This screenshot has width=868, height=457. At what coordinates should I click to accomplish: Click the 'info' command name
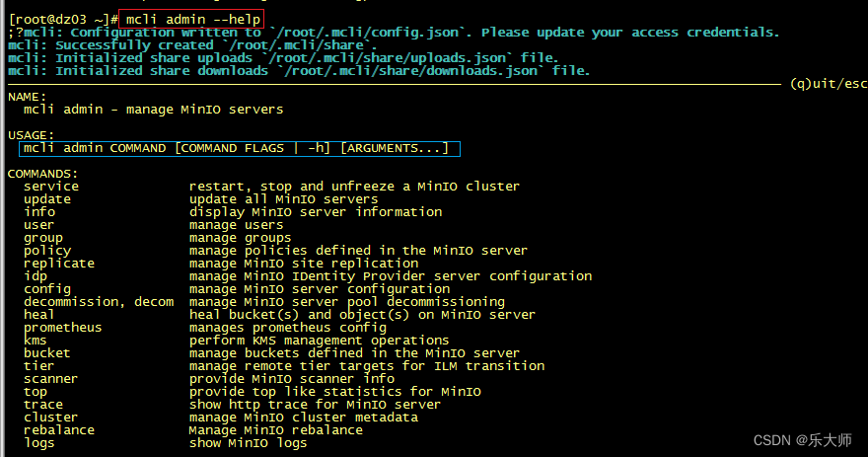39,212
